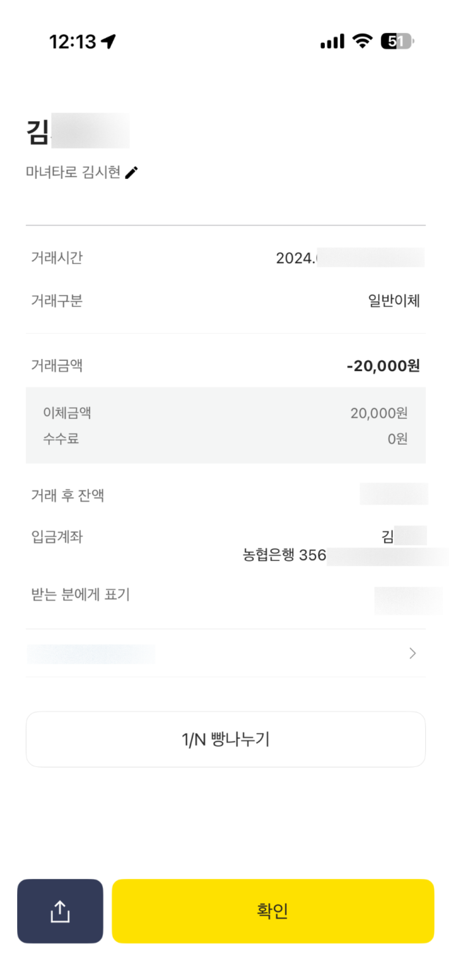Tap the 이체금액 20,000원 amount
Screen dimensions: 451x980
tap(379, 413)
